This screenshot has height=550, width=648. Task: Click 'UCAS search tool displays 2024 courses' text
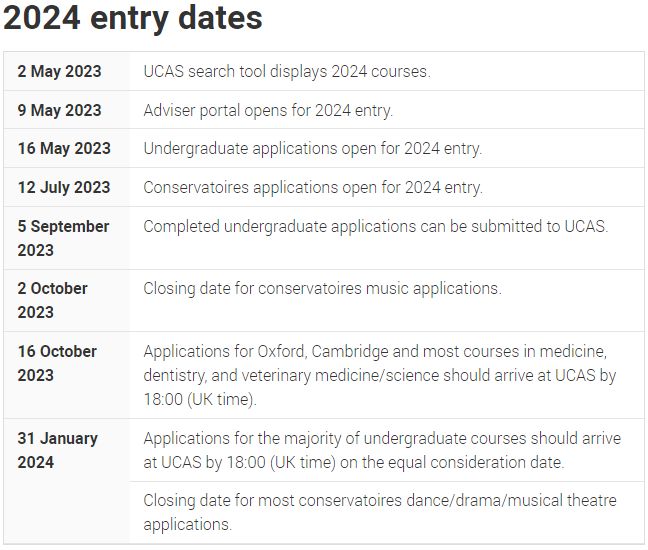(287, 71)
